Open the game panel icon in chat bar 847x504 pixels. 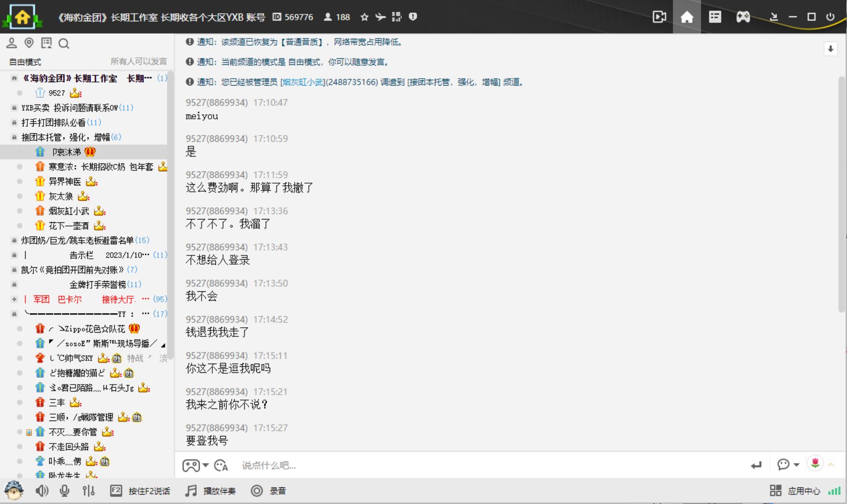pos(191,465)
